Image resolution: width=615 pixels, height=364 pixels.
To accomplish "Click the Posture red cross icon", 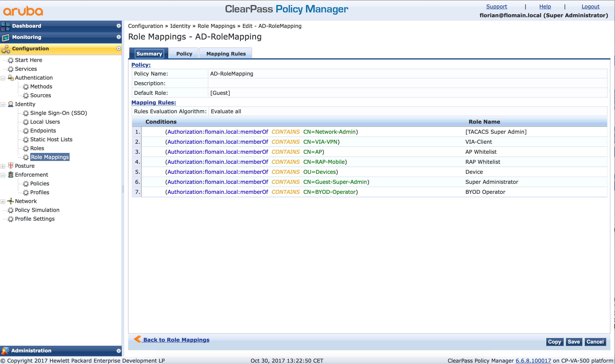I will (x=11, y=166).
